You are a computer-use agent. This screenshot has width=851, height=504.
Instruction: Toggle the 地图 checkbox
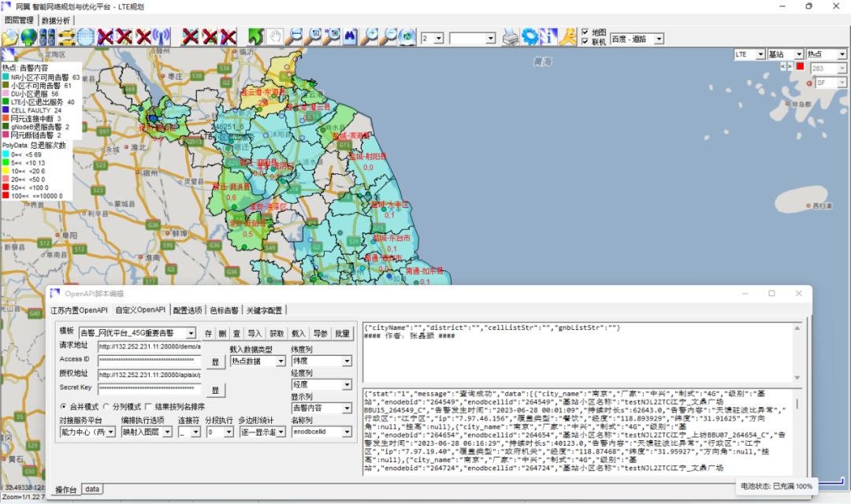click(585, 32)
